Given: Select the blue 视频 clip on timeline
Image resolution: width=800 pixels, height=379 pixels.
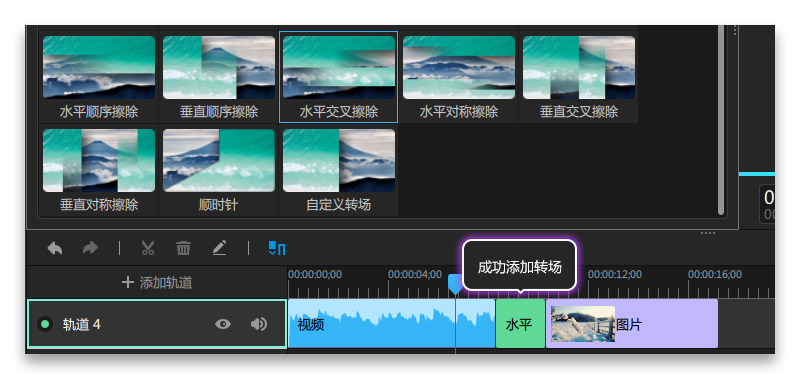Looking at the screenshot, I should pyautogui.click(x=391, y=323).
